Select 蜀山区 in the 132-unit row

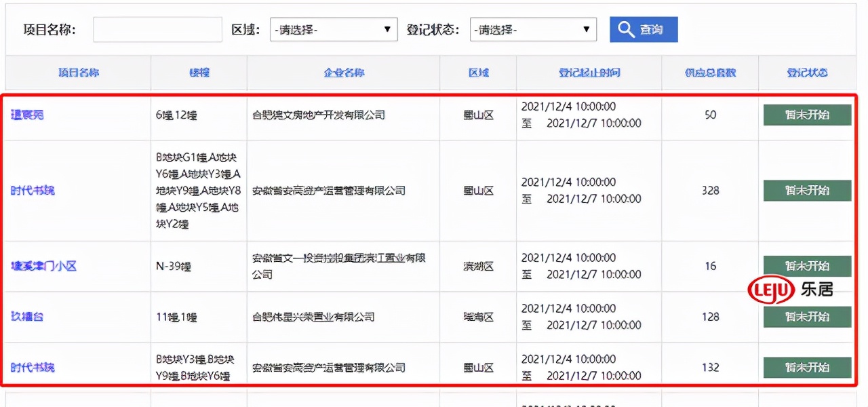click(478, 367)
